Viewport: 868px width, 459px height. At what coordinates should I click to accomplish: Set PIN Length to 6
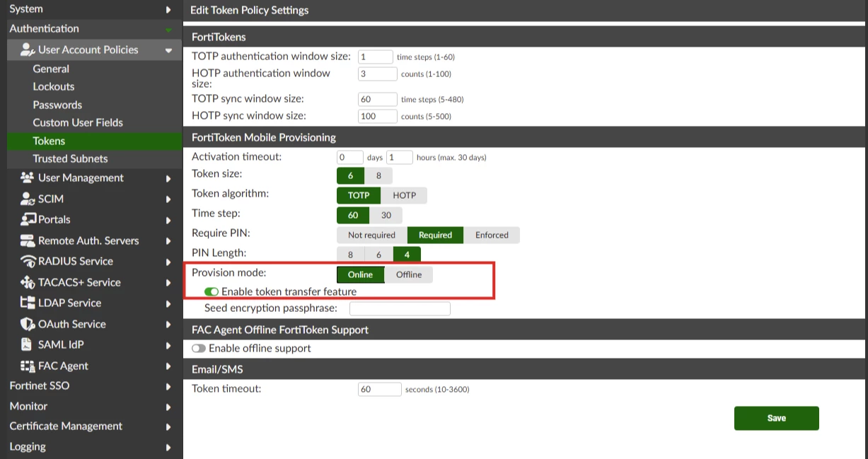click(378, 255)
